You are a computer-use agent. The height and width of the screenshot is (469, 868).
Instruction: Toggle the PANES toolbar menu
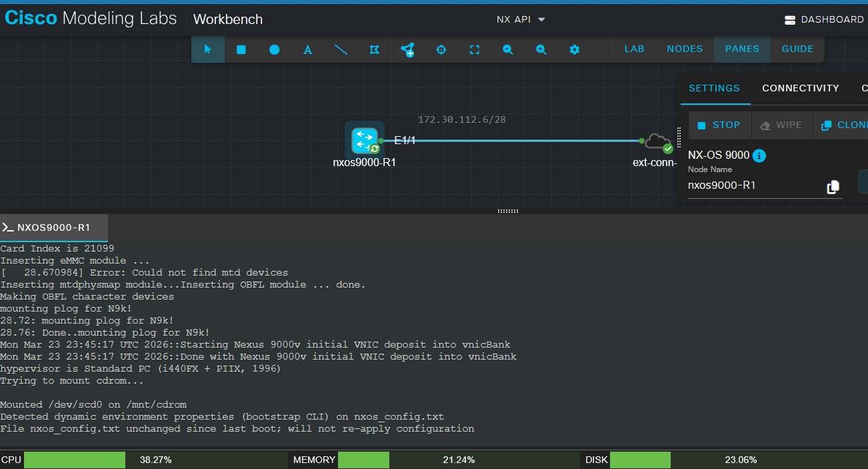pos(742,49)
